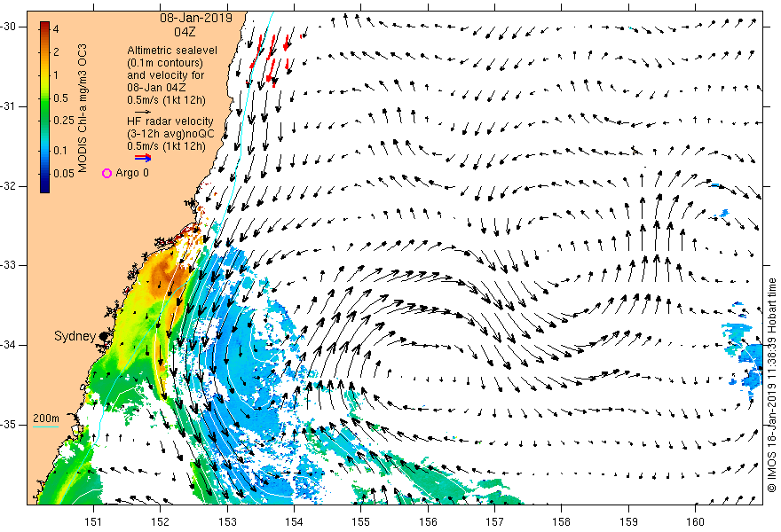The image size is (781, 532).
Task: Click the IMOS copyright timestamp text
Action: tap(771, 386)
